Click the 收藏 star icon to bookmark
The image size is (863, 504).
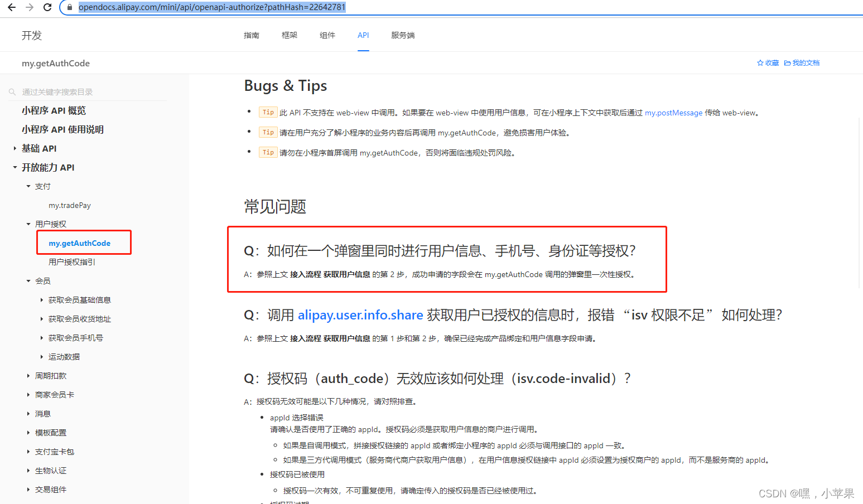760,62
